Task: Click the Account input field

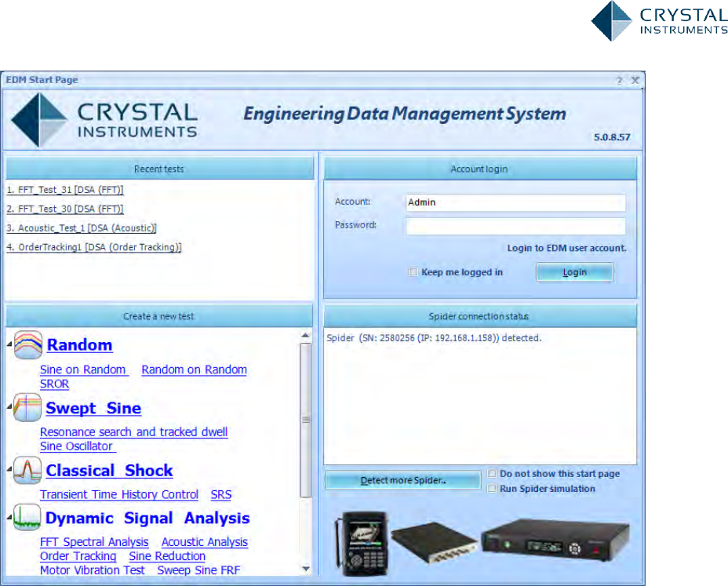Action: tap(515, 202)
